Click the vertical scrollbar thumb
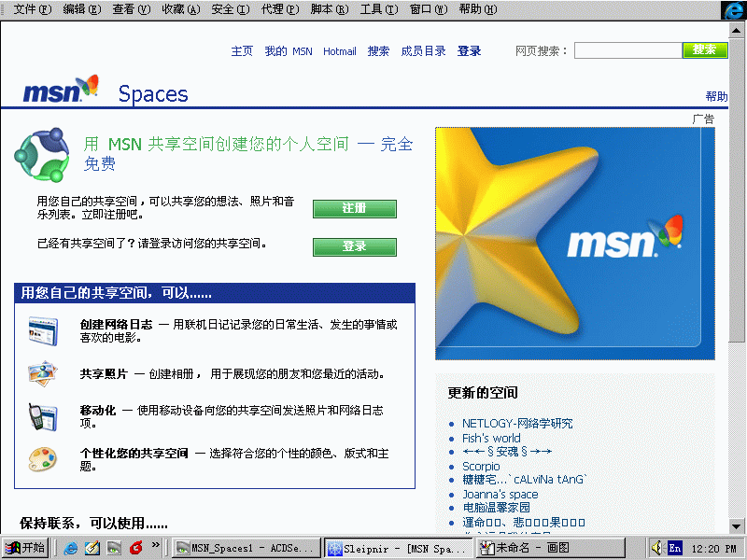This screenshot has width=747, height=560. click(736, 189)
